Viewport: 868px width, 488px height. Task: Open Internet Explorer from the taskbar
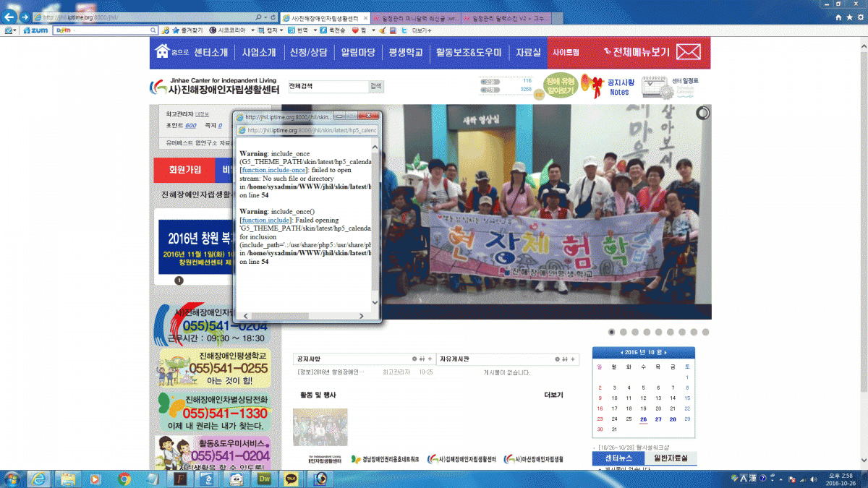click(38, 479)
